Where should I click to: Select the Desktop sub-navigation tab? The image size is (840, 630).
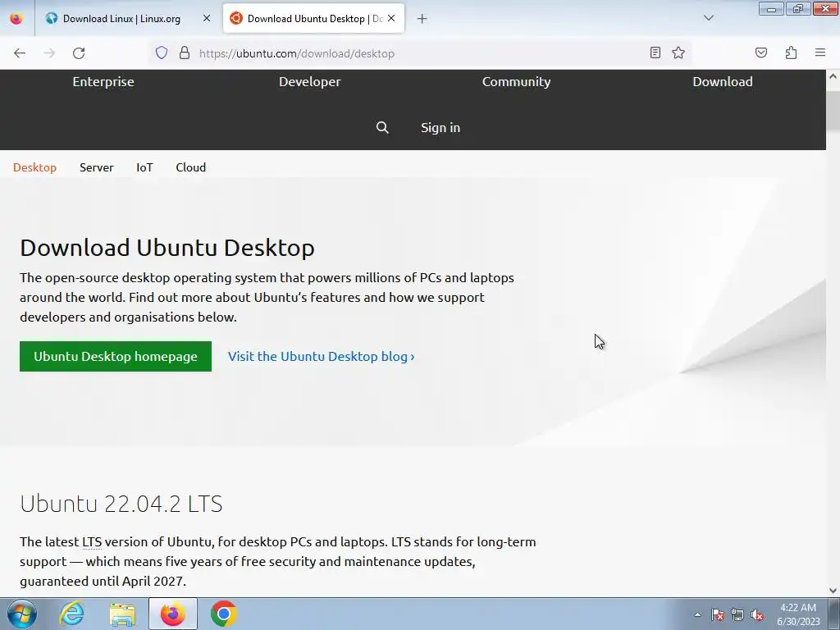[x=34, y=167]
